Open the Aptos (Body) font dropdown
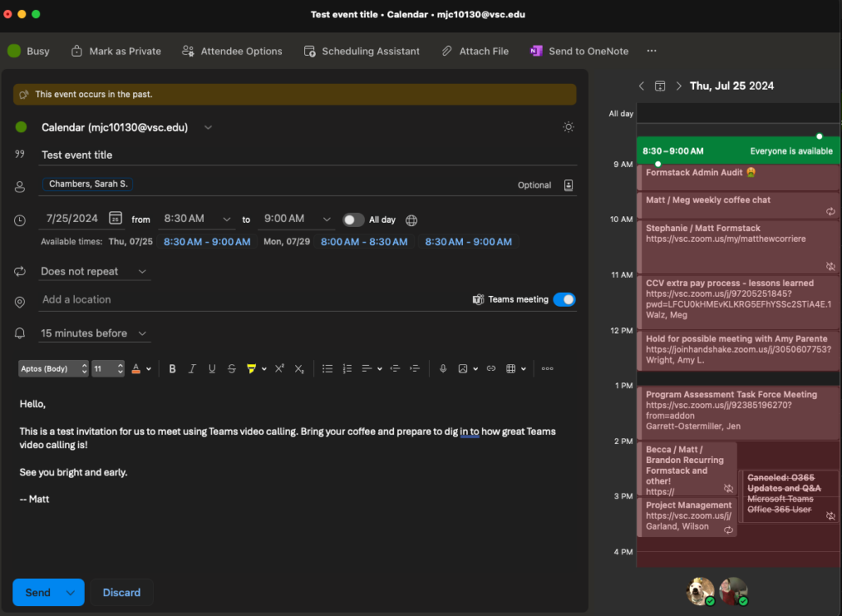The height and width of the screenshot is (616, 842). [53, 368]
